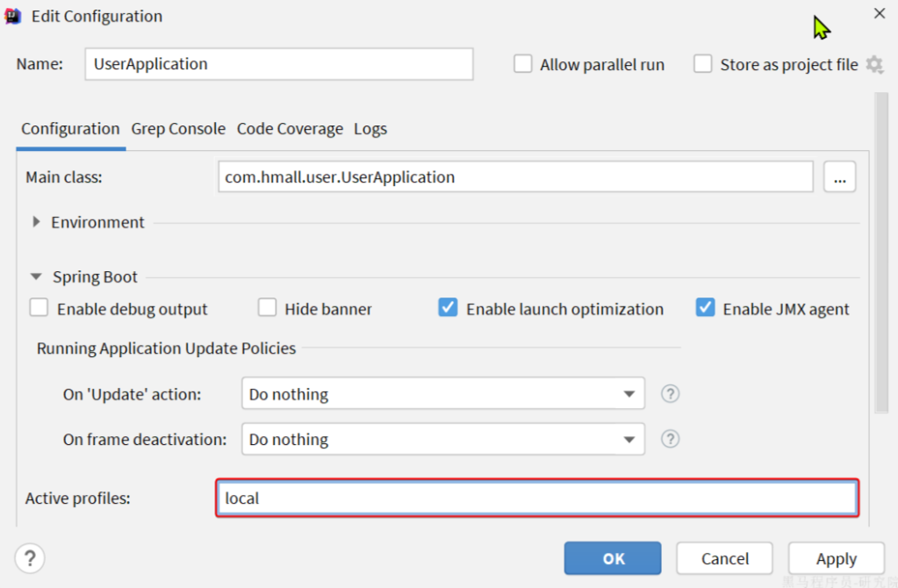Switch to the Grep Console tab

pos(178,129)
